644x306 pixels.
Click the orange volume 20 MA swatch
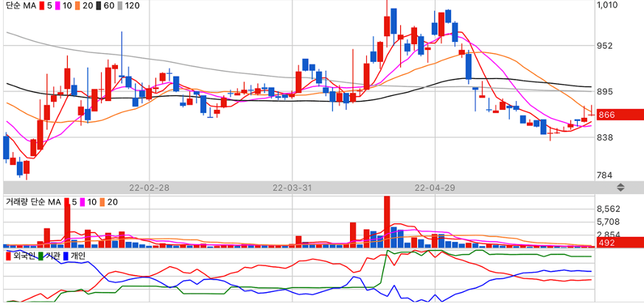tap(102, 202)
